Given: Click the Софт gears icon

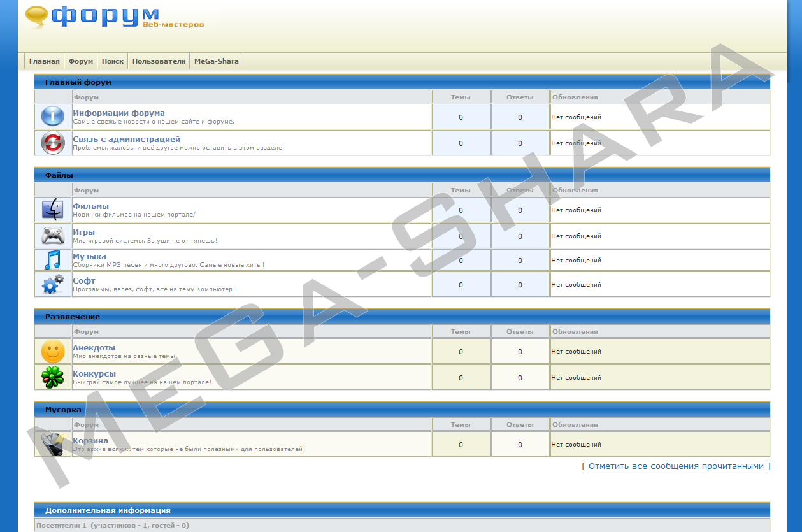Looking at the screenshot, I should 53,284.
